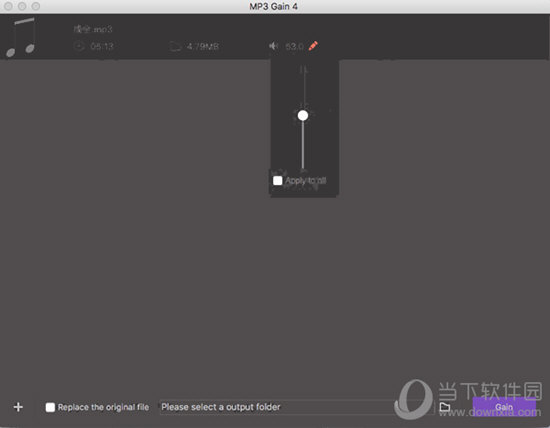Toggle Replace the original file checkbox
The height and width of the screenshot is (428, 550).
pos(50,407)
